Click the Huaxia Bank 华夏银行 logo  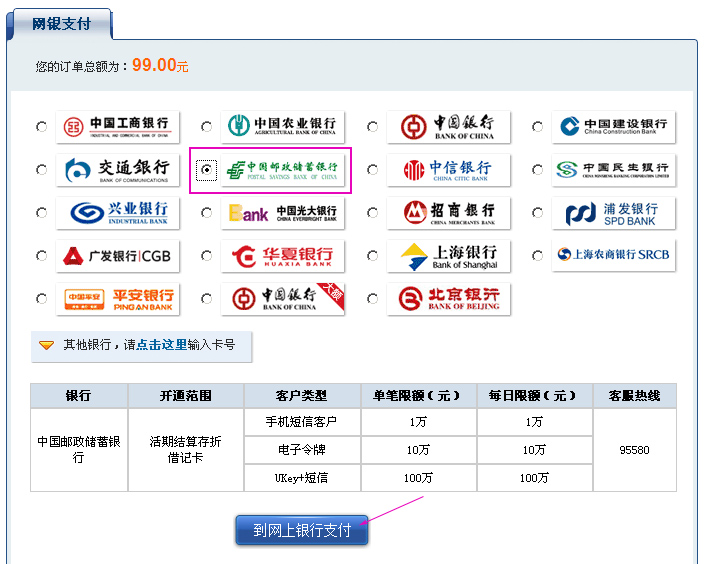283,256
